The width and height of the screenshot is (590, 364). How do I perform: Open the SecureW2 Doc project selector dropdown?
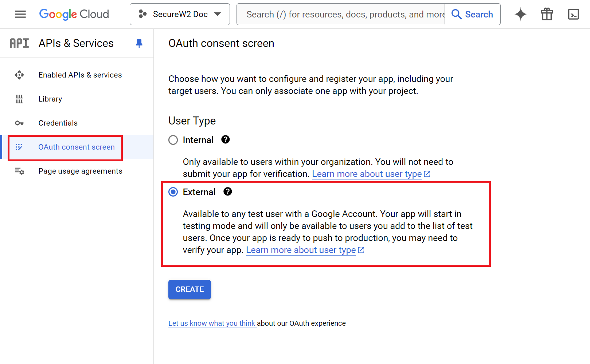[x=180, y=14]
